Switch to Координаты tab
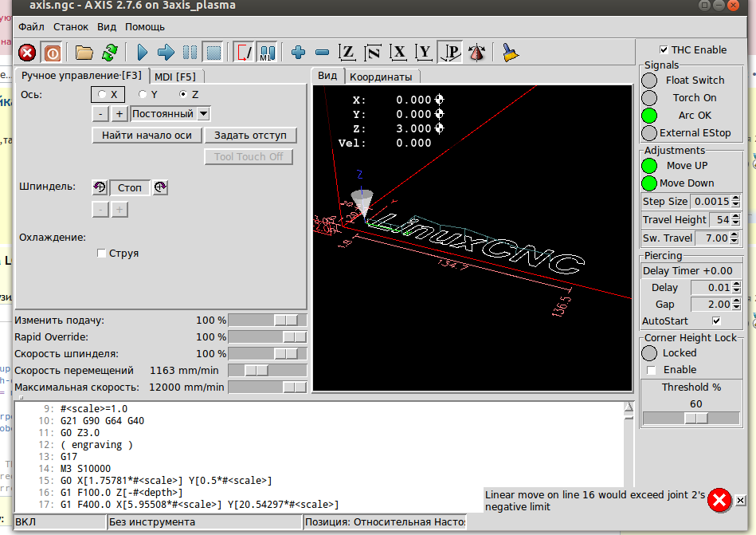 click(x=381, y=77)
